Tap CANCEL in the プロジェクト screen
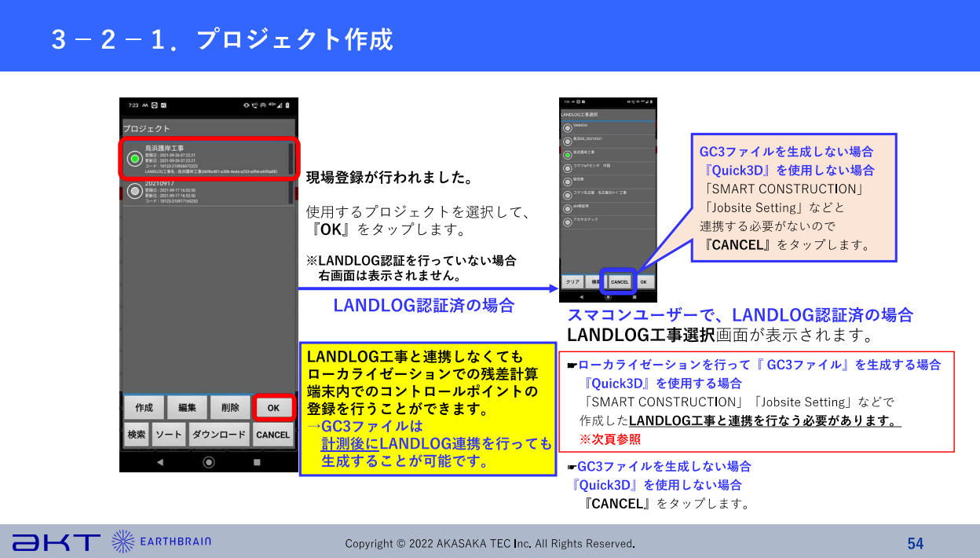Viewport: 980px width, 558px height. [x=273, y=435]
